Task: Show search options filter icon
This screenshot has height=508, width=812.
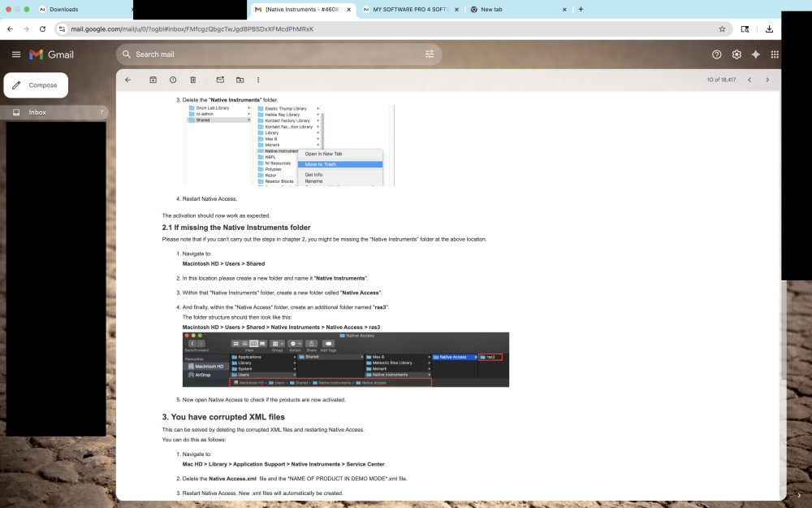Action: tap(430, 54)
